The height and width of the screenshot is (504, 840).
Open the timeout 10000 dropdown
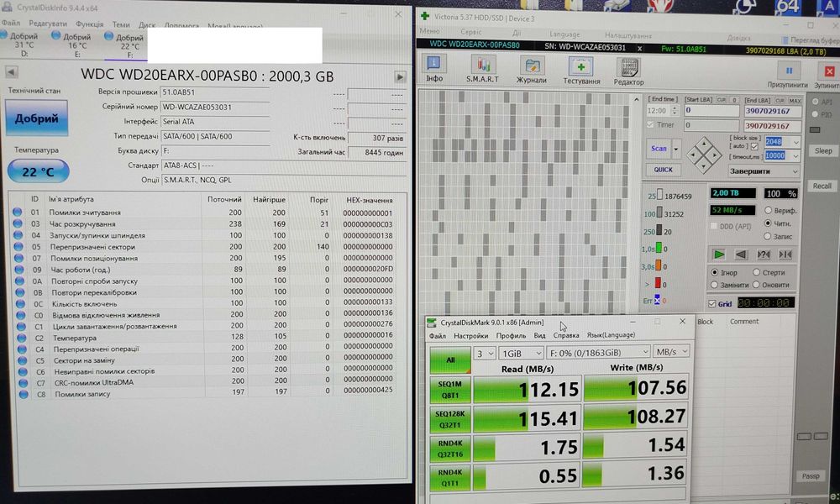pos(796,156)
